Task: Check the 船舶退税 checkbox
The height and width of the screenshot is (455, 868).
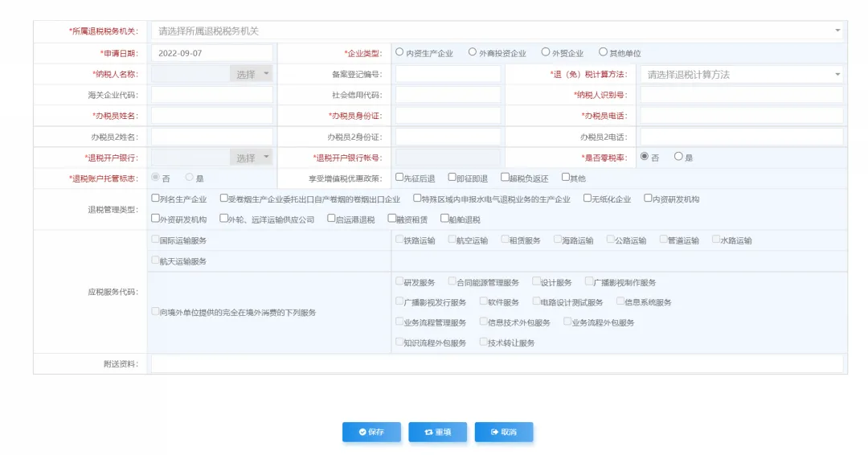Action: tap(444, 219)
